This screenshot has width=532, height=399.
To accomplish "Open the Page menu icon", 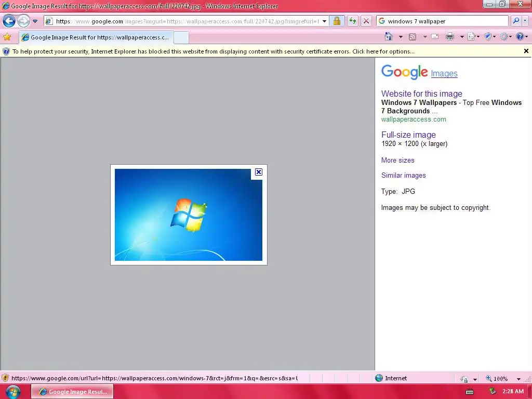I will click(473, 37).
